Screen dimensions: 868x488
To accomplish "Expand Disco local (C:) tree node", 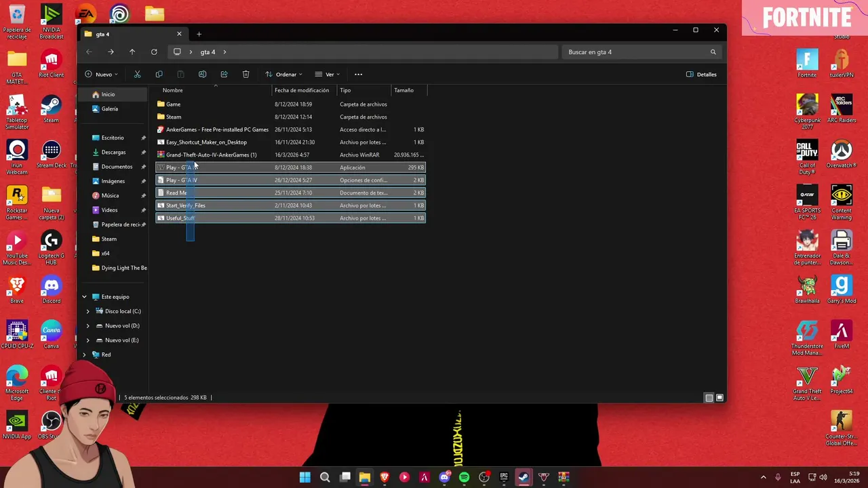I will [x=87, y=311].
